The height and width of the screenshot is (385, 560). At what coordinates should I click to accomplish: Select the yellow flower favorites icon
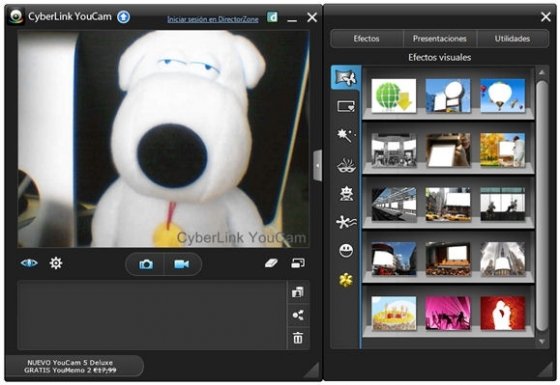pyautogui.click(x=346, y=280)
